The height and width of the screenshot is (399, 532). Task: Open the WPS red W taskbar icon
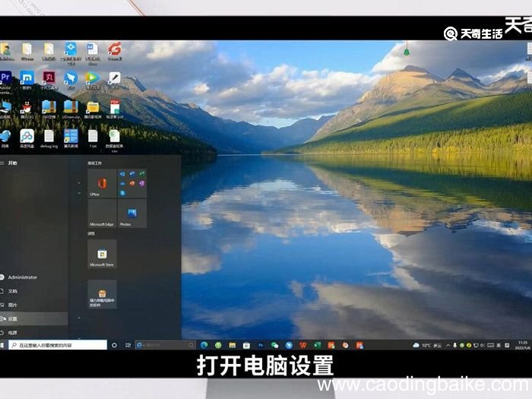(x=303, y=345)
